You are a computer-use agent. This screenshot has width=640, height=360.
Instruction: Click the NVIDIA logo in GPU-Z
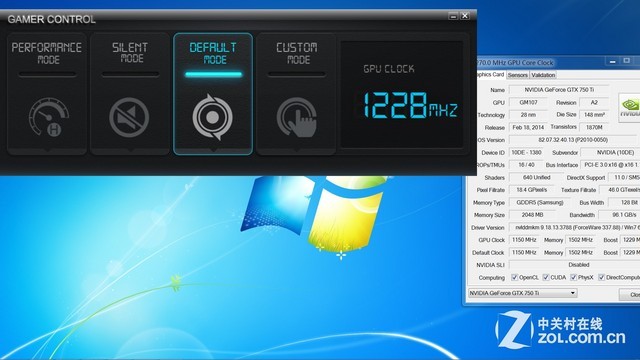629,107
